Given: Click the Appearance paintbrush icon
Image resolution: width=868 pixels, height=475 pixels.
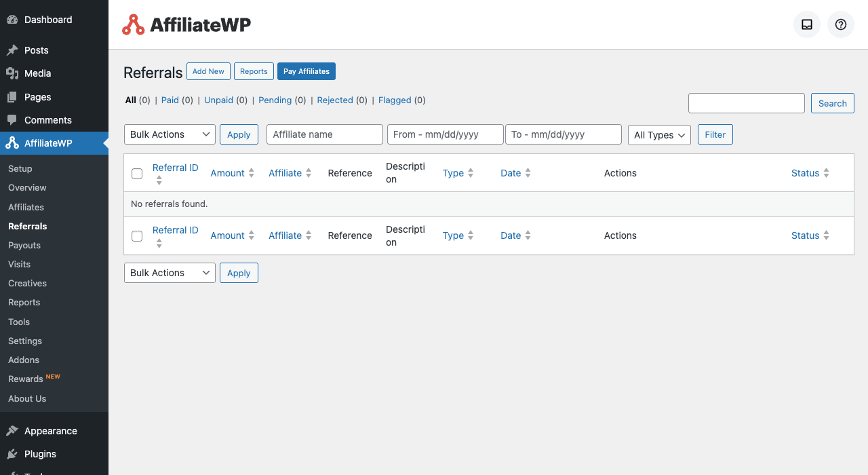Looking at the screenshot, I should [x=12, y=431].
